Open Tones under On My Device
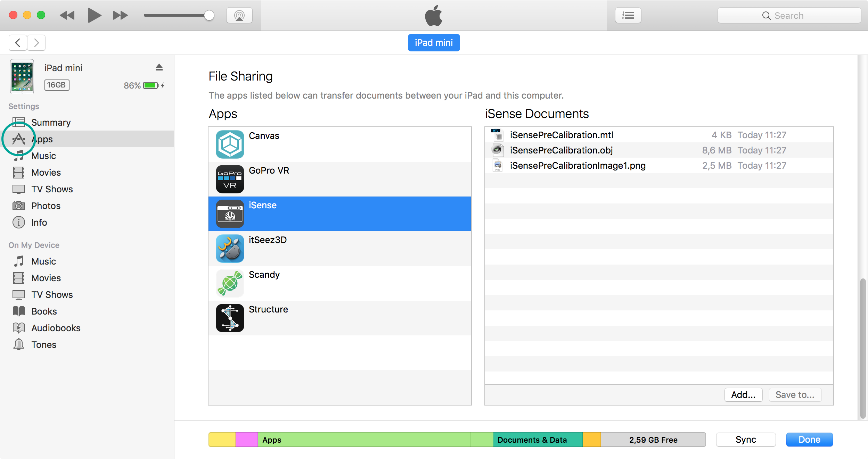 43,344
